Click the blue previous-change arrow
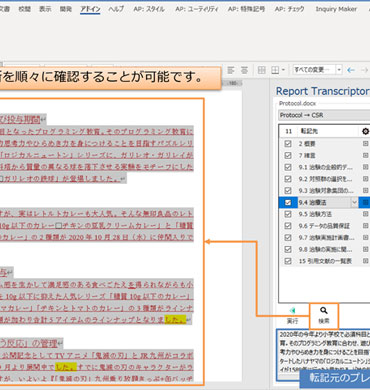The height and width of the screenshot is (390, 370). pos(351,70)
